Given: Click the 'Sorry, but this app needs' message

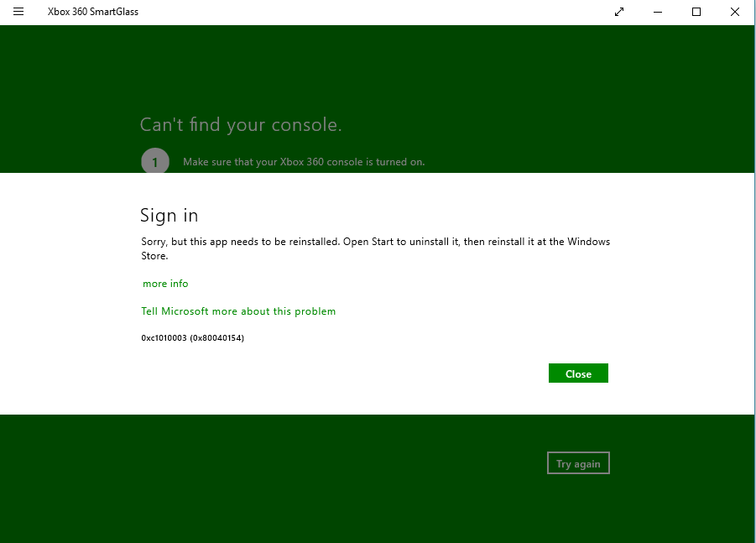Looking at the screenshot, I should pos(376,248).
